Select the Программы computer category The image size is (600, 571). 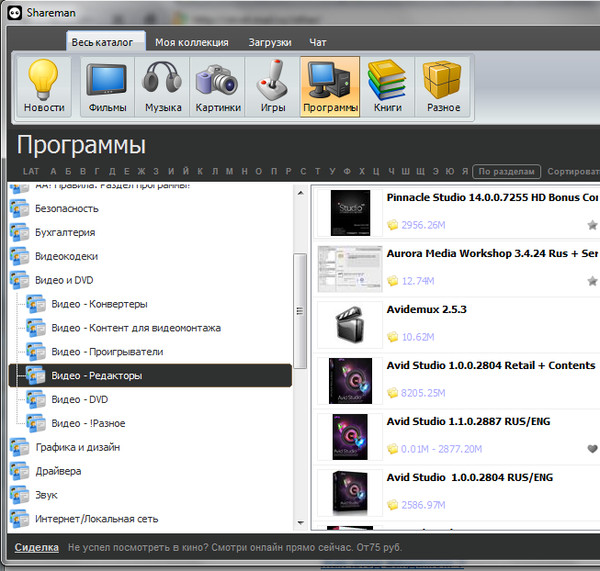330,86
